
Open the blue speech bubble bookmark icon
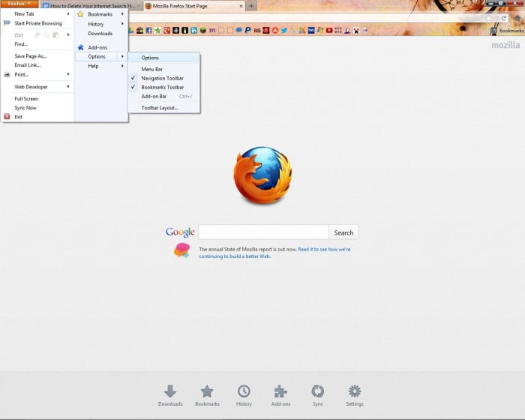point(238,31)
